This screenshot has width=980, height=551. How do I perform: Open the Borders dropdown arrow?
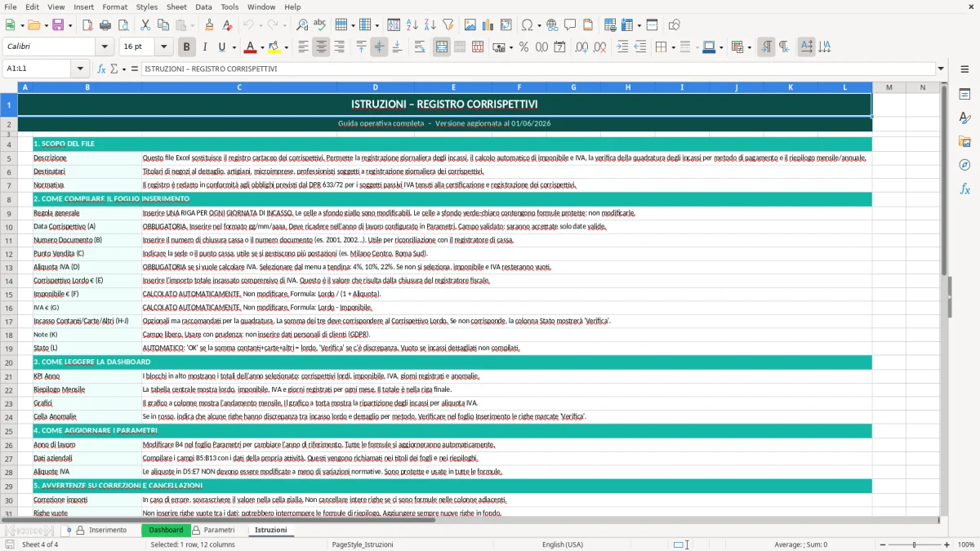click(672, 47)
